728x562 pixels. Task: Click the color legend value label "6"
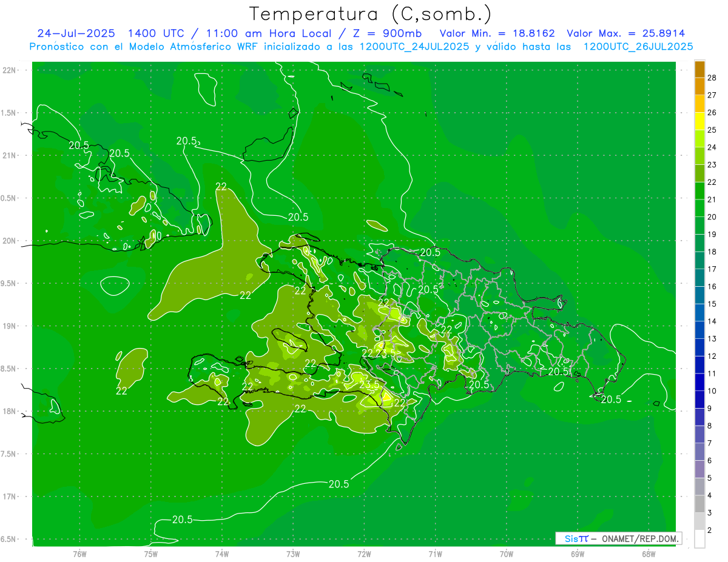point(710,461)
